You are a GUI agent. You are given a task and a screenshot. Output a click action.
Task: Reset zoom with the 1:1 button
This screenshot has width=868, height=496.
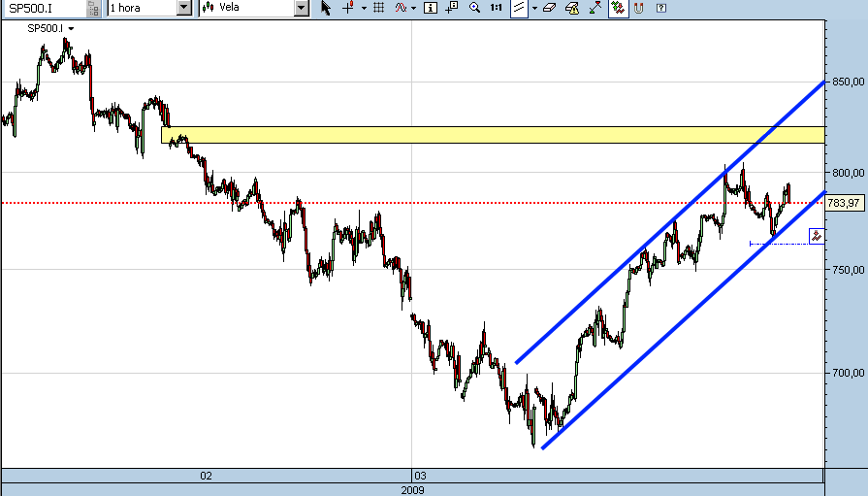[496, 8]
